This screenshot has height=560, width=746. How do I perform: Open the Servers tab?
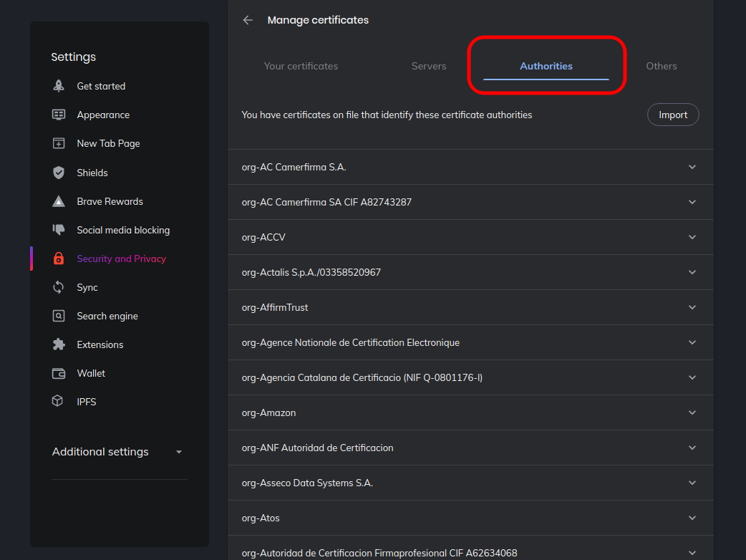429,66
